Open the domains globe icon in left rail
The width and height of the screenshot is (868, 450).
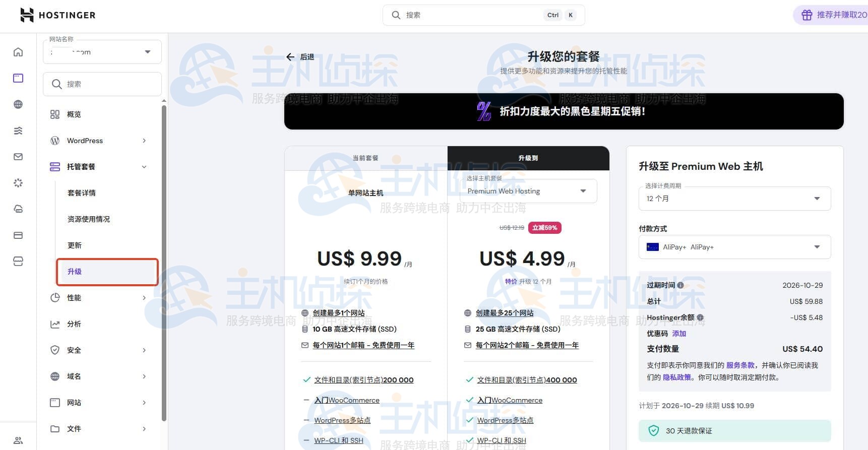(18, 104)
